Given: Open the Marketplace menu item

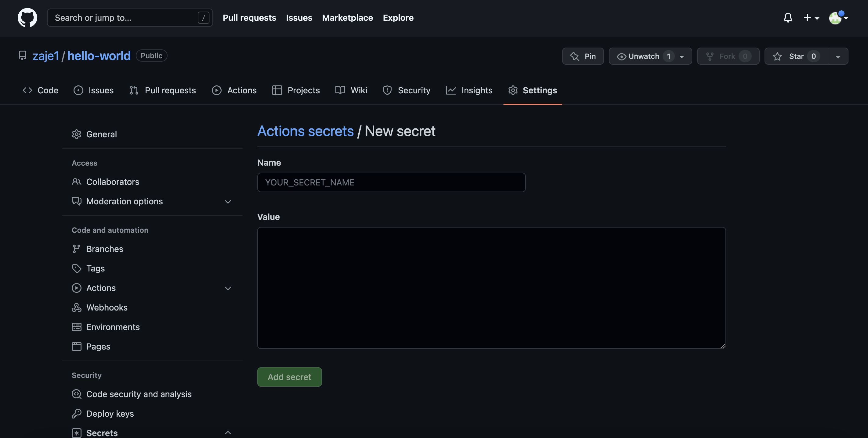Looking at the screenshot, I should point(347,17).
